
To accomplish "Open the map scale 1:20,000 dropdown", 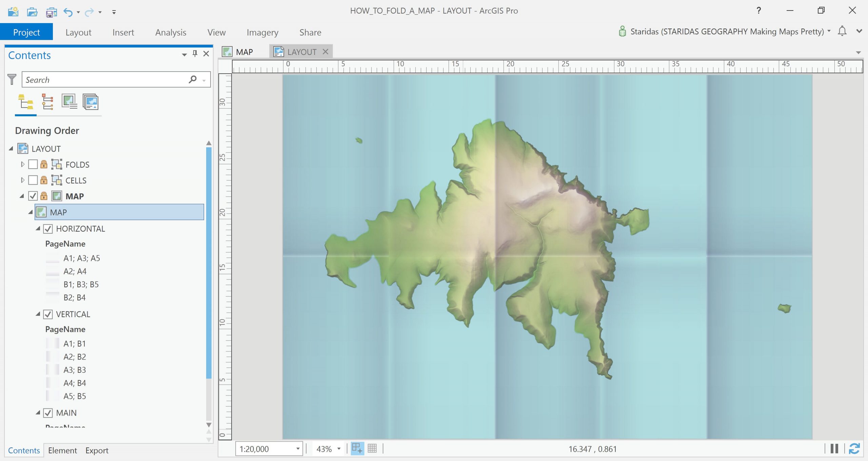I will [298, 449].
